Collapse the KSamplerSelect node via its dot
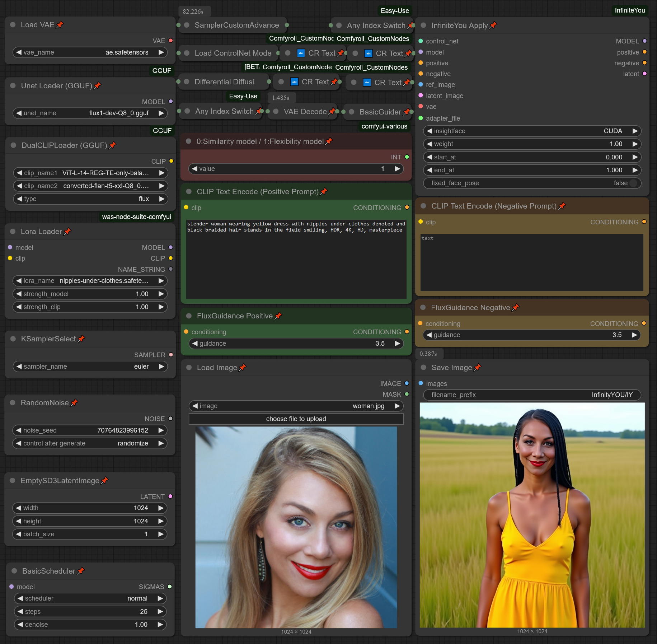 click(x=13, y=339)
